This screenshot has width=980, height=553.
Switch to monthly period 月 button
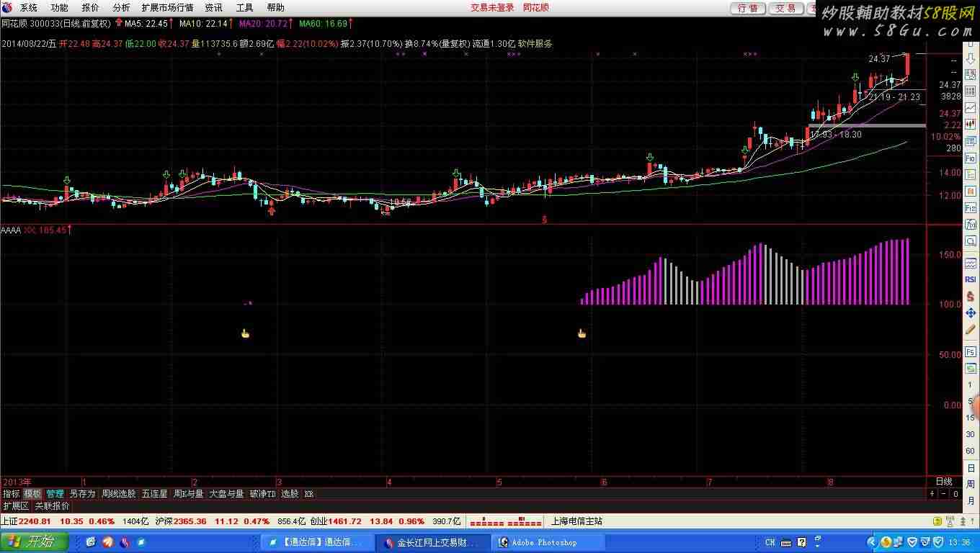click(971, 500)
